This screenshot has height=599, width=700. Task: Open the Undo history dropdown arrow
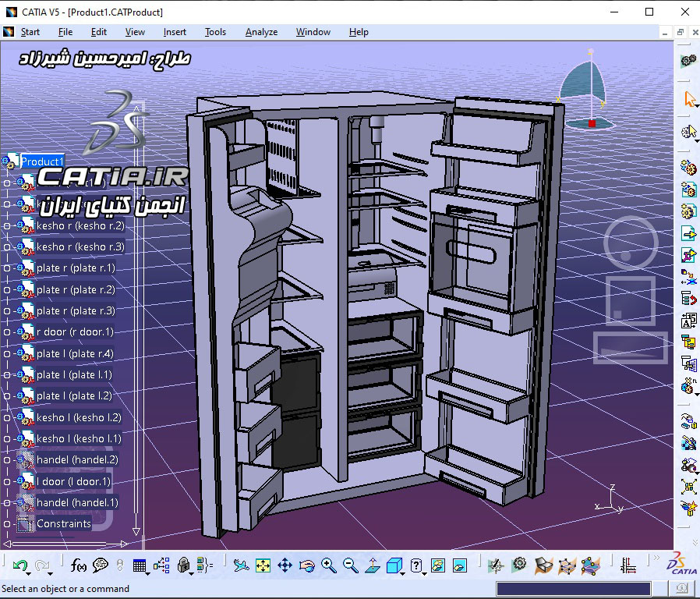pos(28,573)
